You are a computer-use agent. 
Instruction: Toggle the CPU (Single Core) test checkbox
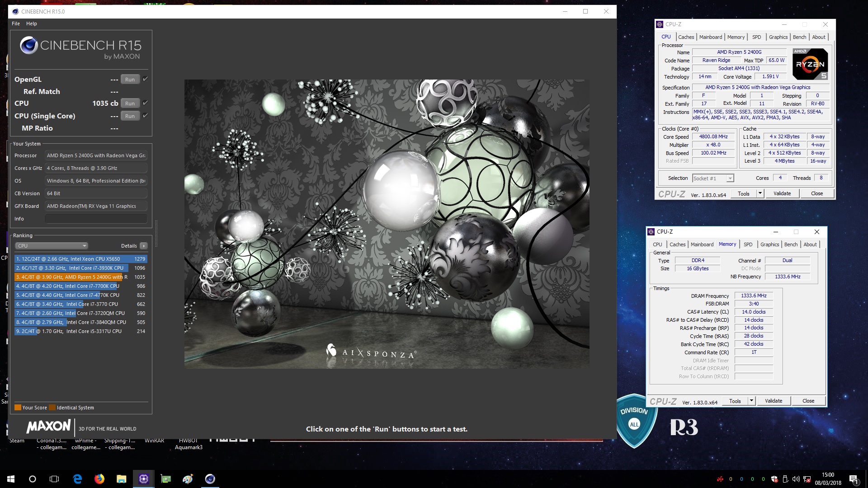click(x=145, y=116)
